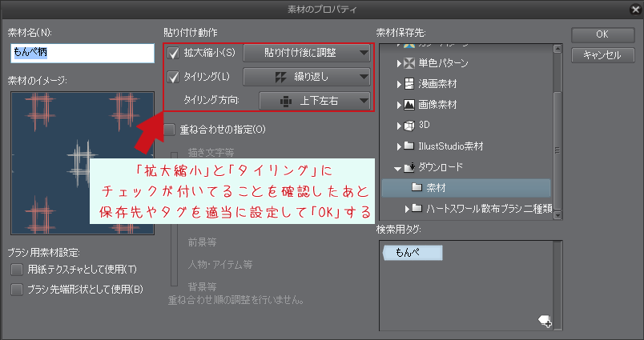Select the ダウンロード folder icon
The width and height of the screenshot is (644, 340).
tap(409, 167)
